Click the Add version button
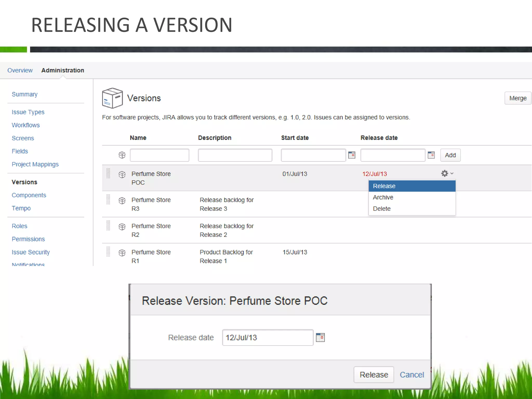The image size is (532, 399). 450,155
